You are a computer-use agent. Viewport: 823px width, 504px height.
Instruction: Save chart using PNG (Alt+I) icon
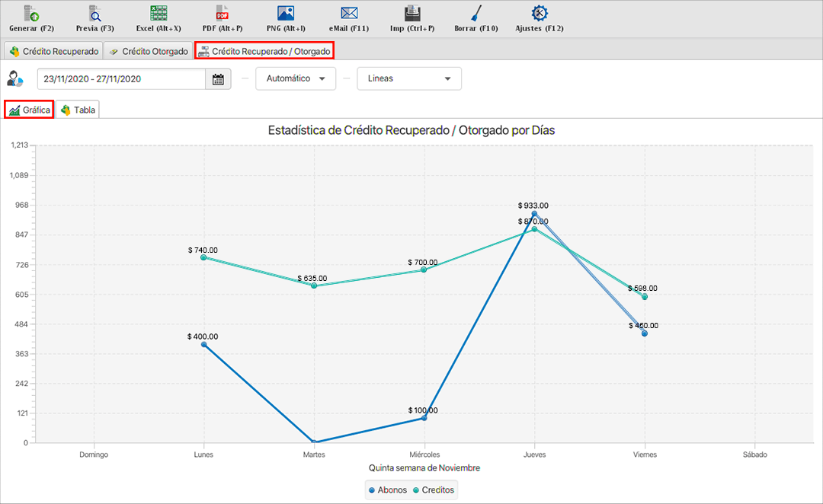(286, 13)
